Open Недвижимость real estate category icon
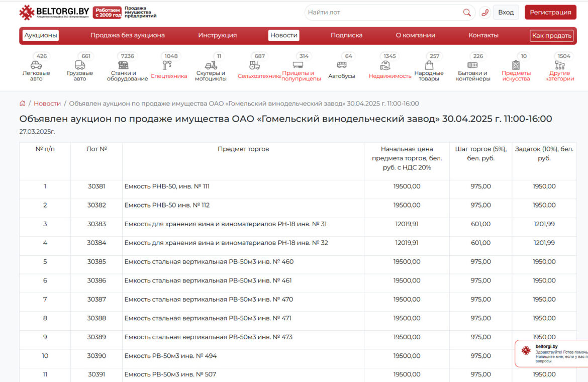The image size is (588, 382). (385, 66)
